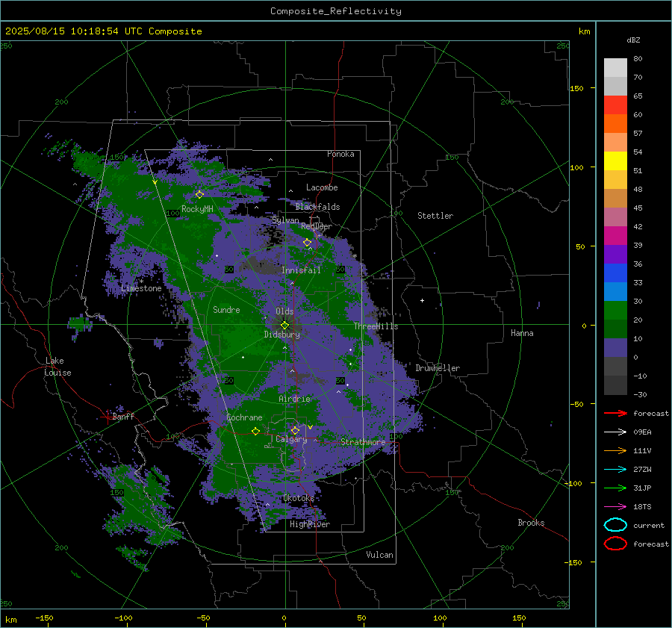This screenshot has height=628, width=672.
Task: Click the Hanna city label
Action: tap(522, 333)
